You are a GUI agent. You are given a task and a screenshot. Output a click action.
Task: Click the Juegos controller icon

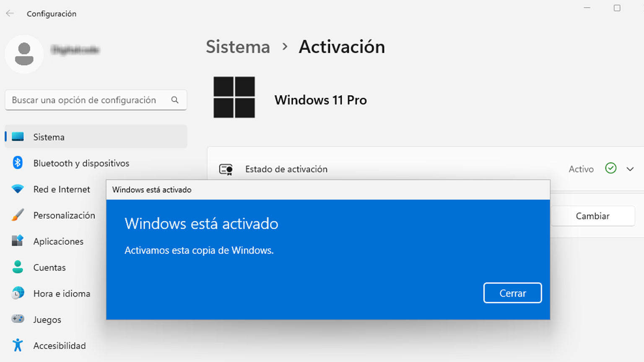pyautogui.click(x=18, y=319)
